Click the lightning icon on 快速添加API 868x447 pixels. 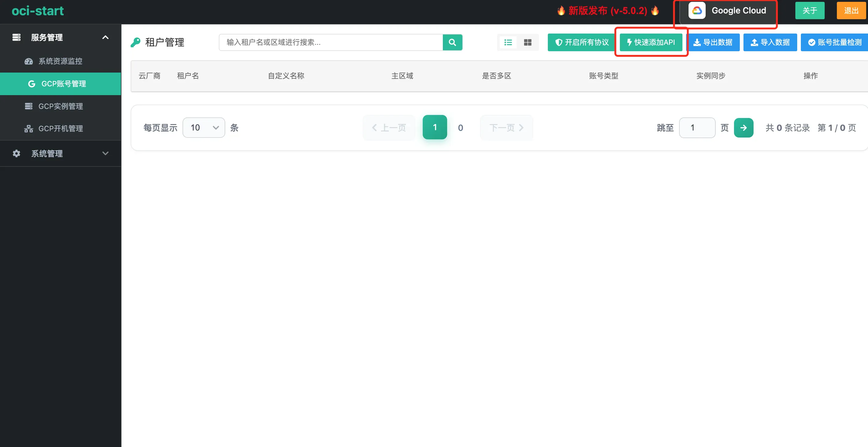[x=629, y=42]
